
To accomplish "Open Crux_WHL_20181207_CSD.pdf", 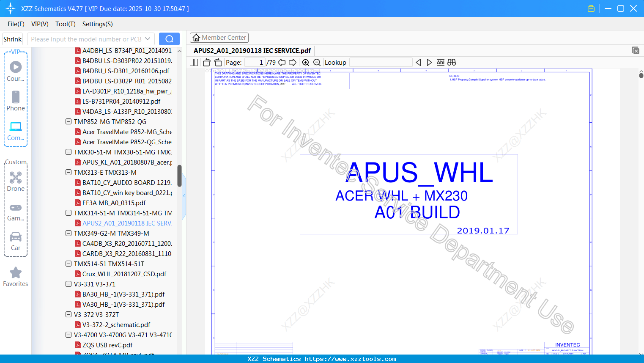I will 121,274.
